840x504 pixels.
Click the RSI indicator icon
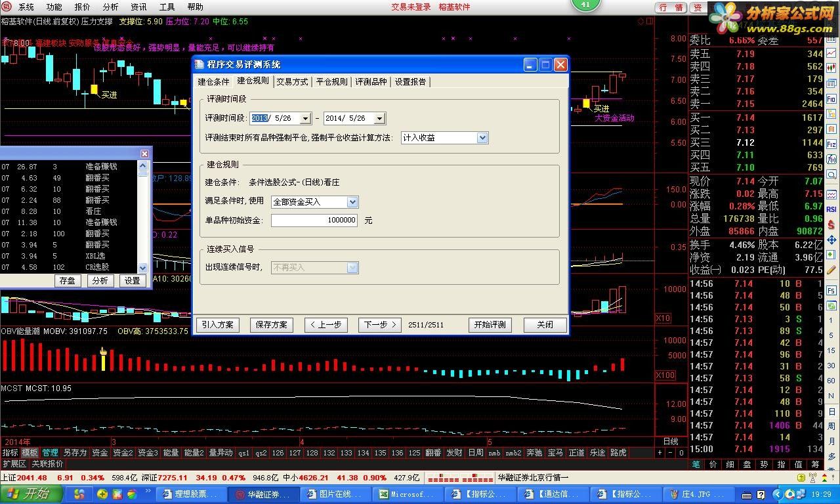point(831,209)
